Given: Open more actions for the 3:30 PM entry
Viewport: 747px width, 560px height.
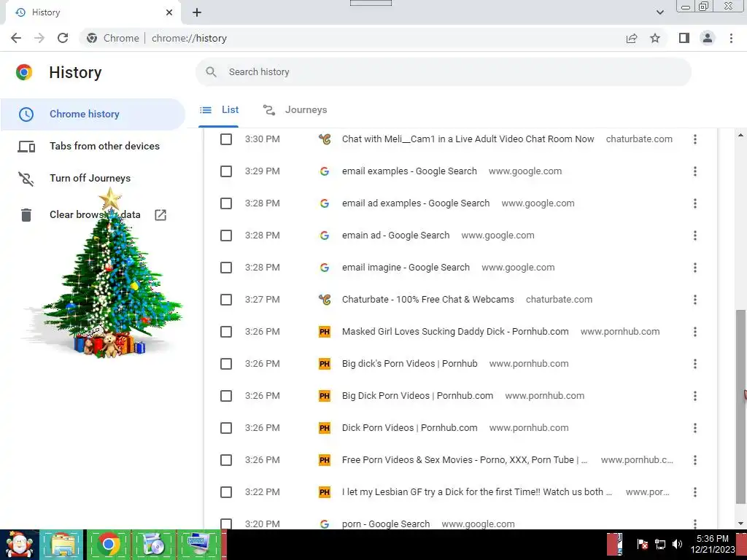Looking at the screenshot, I should (695, 139).
